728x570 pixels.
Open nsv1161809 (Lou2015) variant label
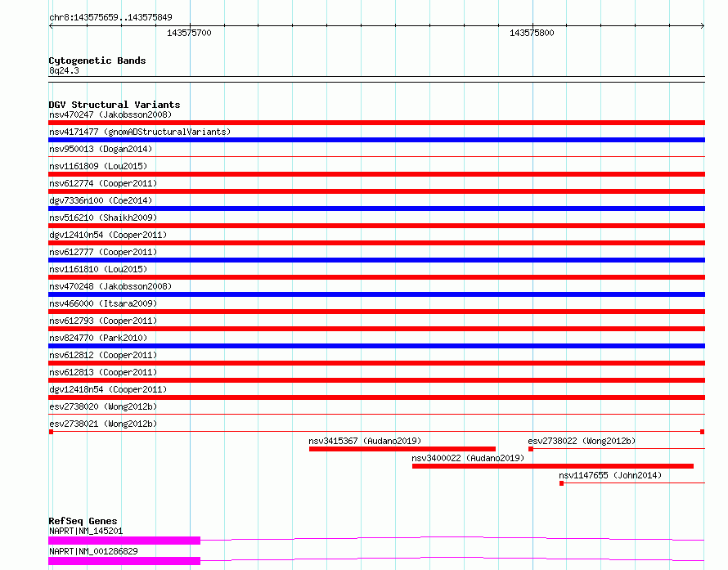tap(98, 166)
